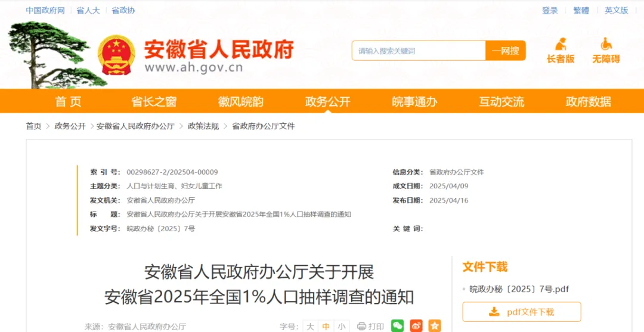Open 互动交流 navigation item
Screen dimensions: 644x332
[501, 101]
